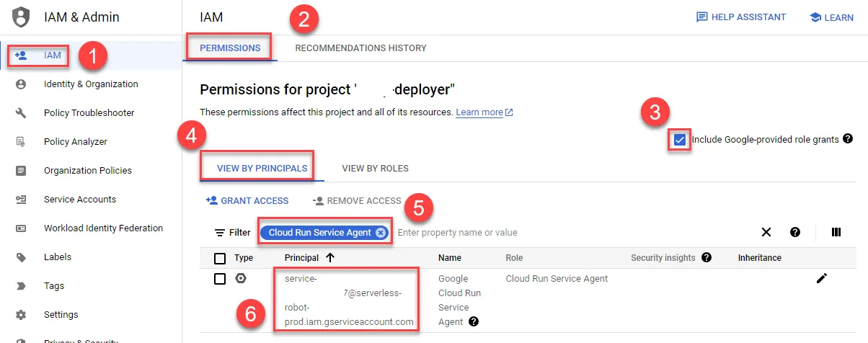868x343 pixels.
Task: Click the Service Accounts sidebar icon
Action: [21, 200]
